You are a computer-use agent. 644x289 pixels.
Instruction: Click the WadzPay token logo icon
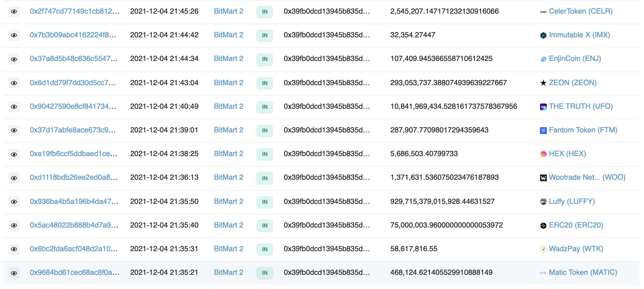(x=543, y=249)
